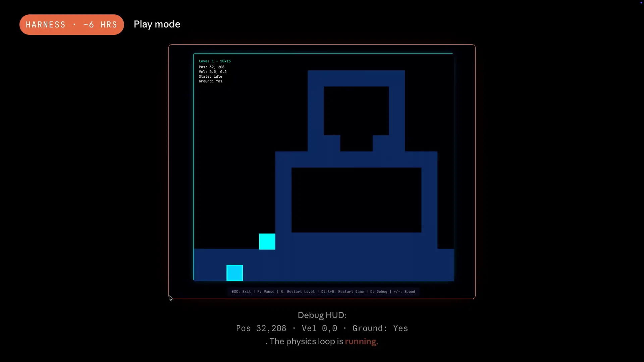Click the HARNESS · ~6 HRS badge
Screen dimensions: 644x362
pyautogui.click(x=71, y=24)
